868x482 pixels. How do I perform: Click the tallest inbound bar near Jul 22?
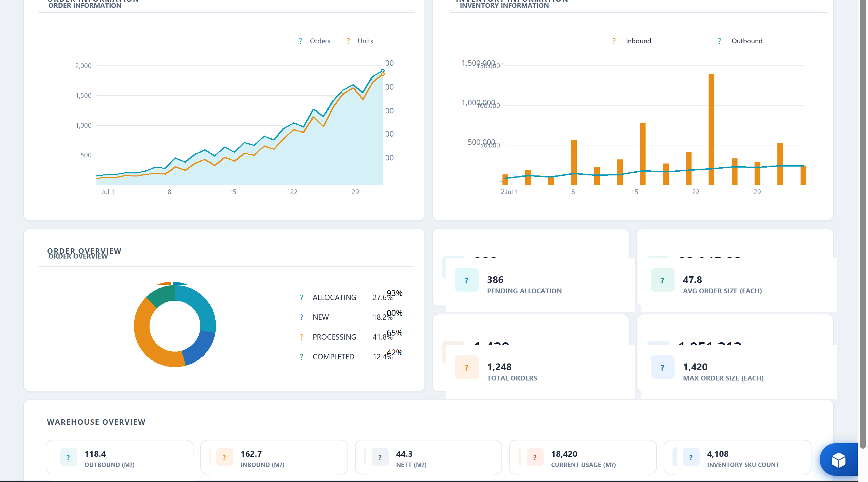click(712, 129)
